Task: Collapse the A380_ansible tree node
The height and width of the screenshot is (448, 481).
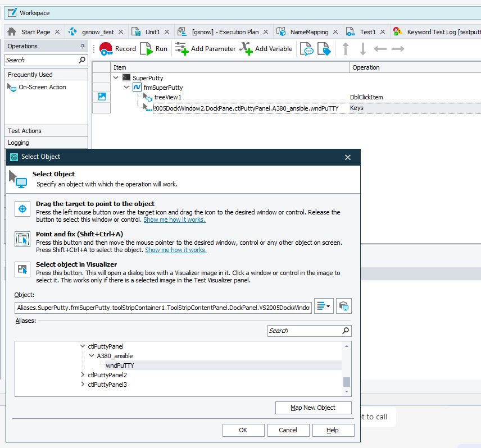Action: [92, 356]
